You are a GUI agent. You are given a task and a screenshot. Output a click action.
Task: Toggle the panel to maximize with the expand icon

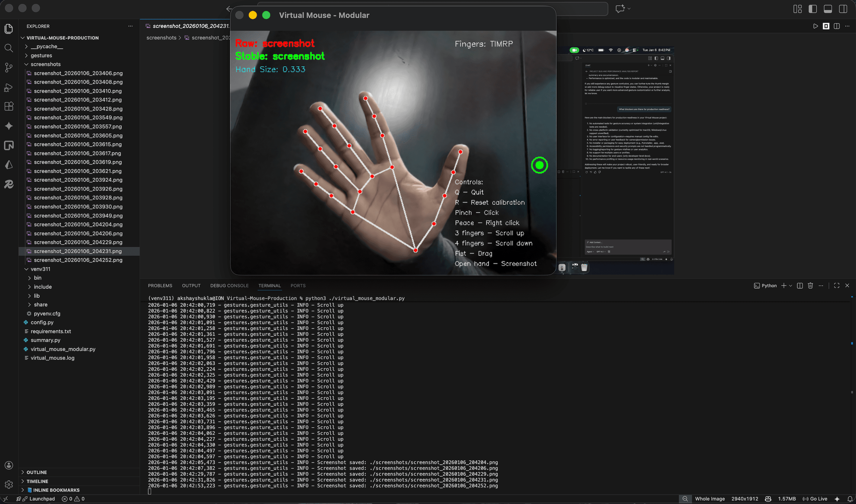click(837, 285)
